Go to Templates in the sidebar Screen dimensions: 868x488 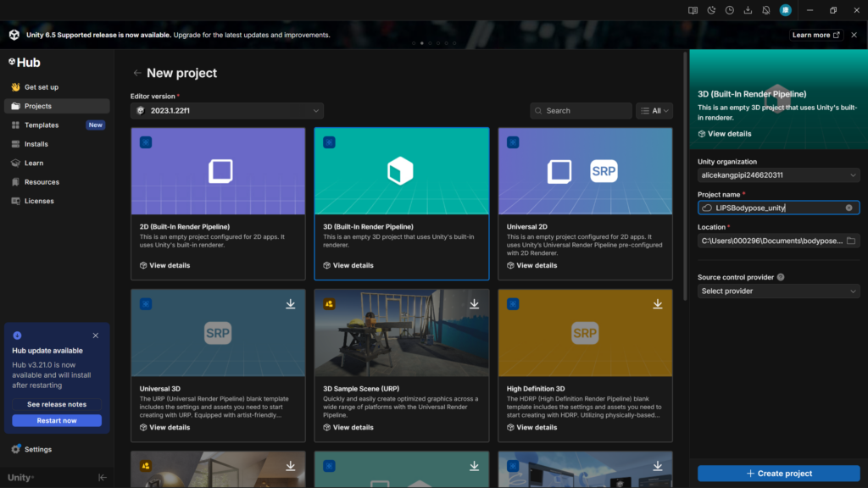coord(57,125)
